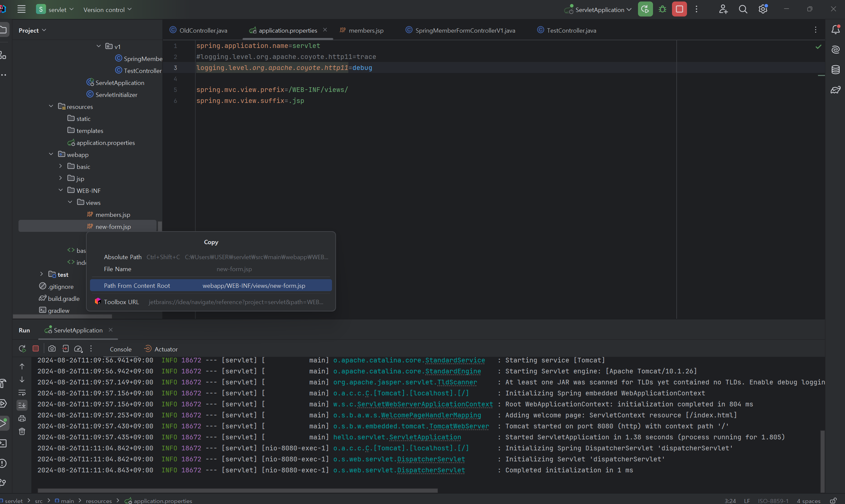This screenshot has width=845, height=504.
Task: Click the console horizontal scrollbar
Action: tap(237, 490)
